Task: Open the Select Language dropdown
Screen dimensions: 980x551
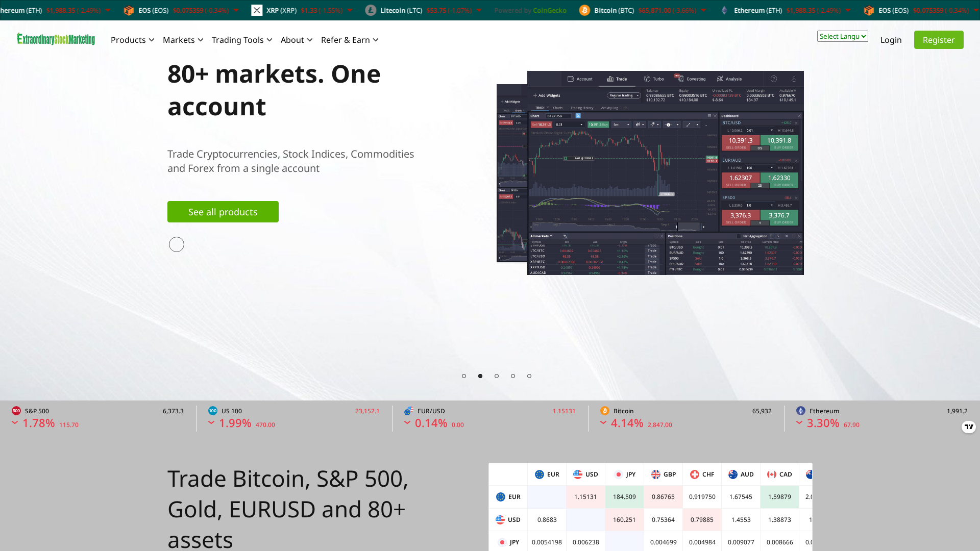Action: click(842, 36)
